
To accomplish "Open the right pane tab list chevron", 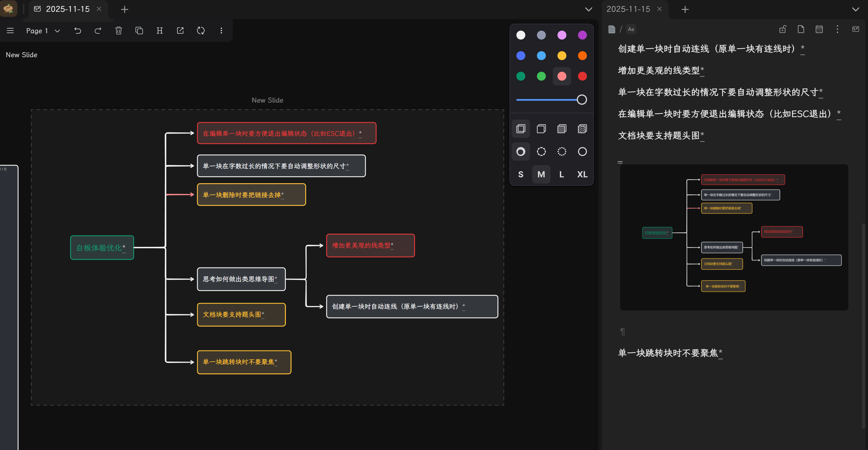I will (x=855, y=9).
